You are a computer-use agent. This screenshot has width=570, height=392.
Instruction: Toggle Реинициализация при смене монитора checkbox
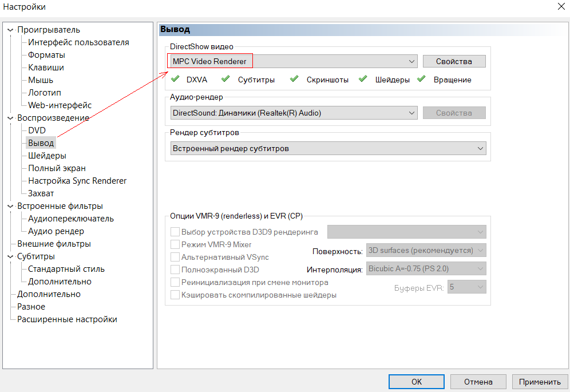pos(175,282)
